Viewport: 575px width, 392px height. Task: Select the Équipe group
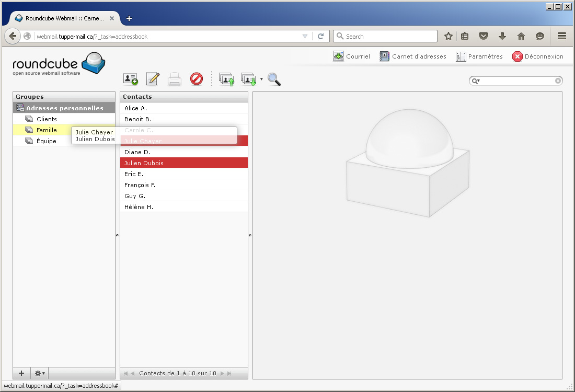click(46, 141)
